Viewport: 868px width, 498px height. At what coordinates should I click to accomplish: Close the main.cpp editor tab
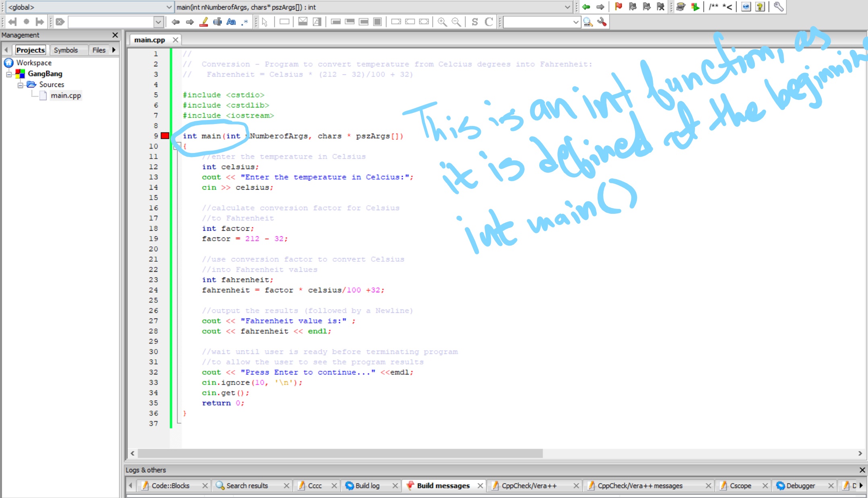(x=175, y=40)
